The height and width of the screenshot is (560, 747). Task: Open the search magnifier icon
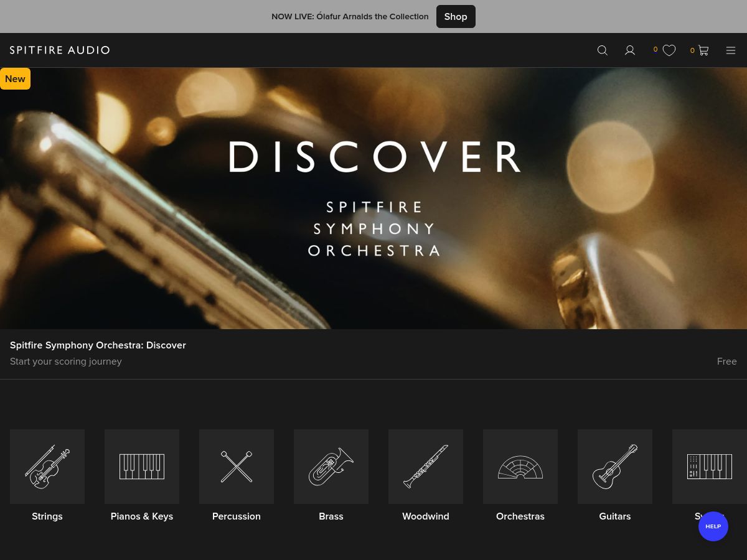602,50
